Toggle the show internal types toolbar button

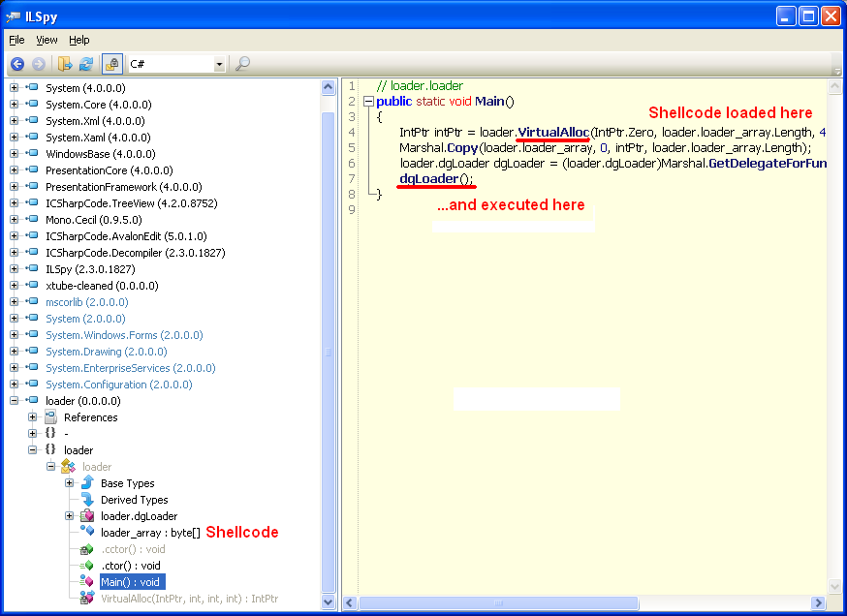(x=112, y=64)
